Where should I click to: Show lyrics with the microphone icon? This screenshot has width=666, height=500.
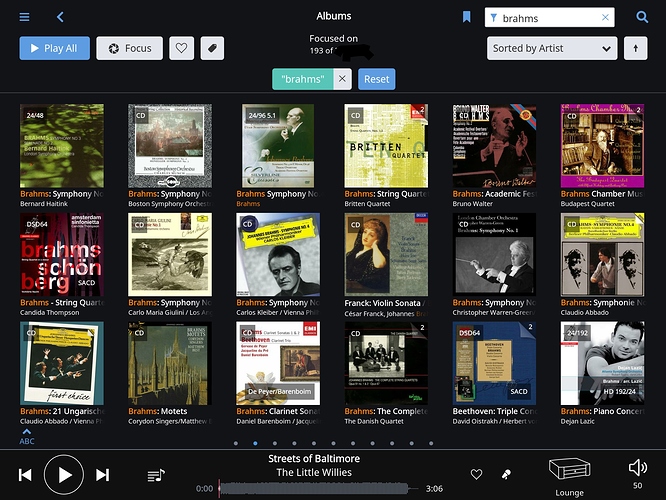[x=506, y=474]
